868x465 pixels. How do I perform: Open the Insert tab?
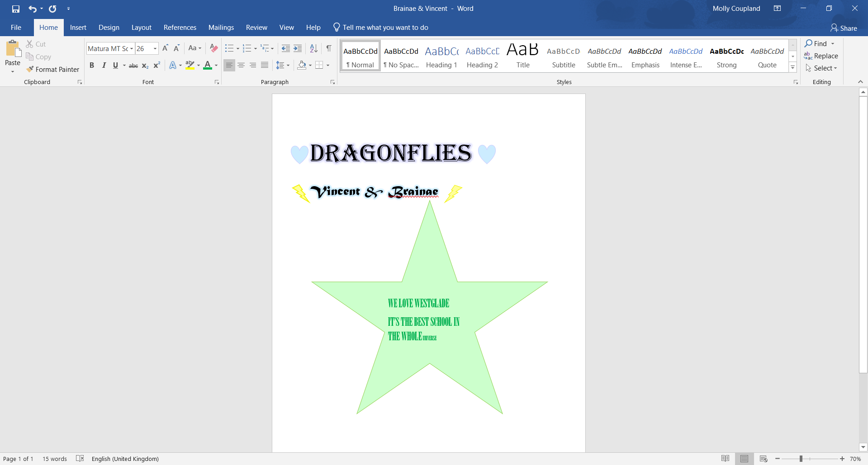pos(78,28)
